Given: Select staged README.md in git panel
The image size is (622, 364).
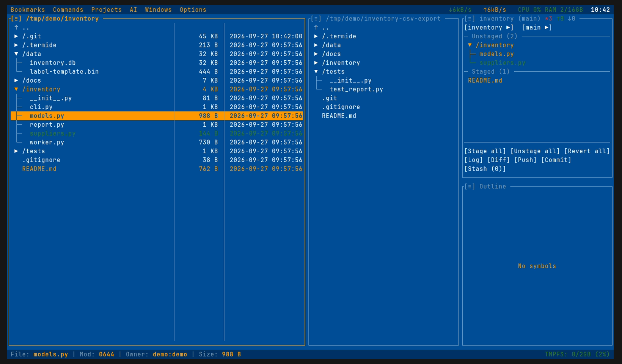Looking at the screenshot, I should [x=485, y=80].
